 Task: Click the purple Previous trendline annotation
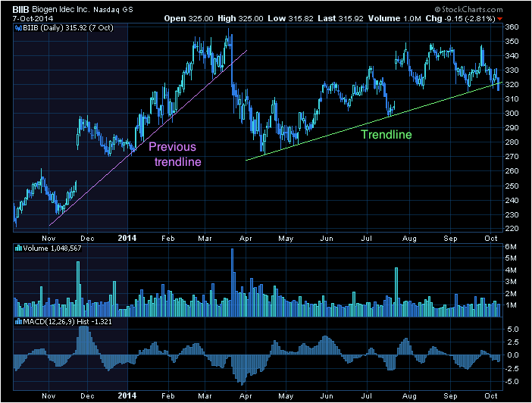(x=175, y=154)
